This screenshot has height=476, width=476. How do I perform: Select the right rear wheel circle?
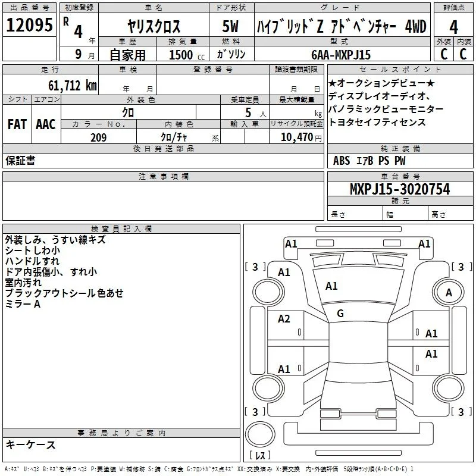coord(449,388)
